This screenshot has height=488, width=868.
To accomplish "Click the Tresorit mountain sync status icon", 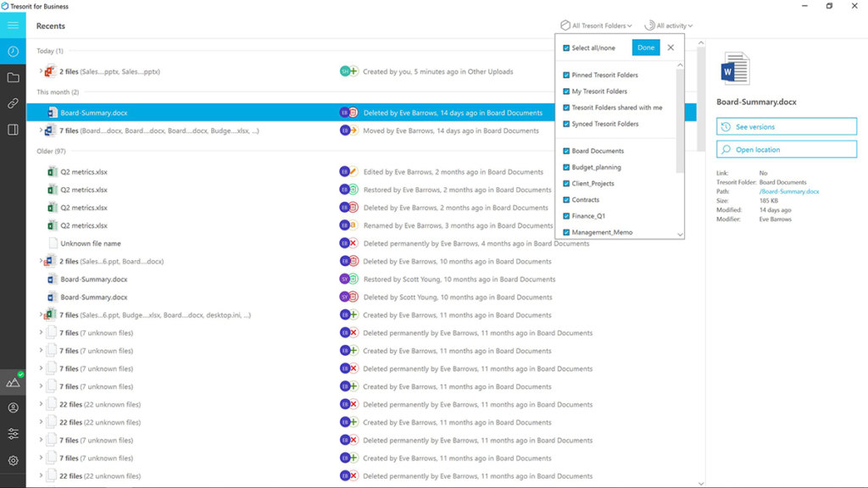I will [x=13, y=382].
